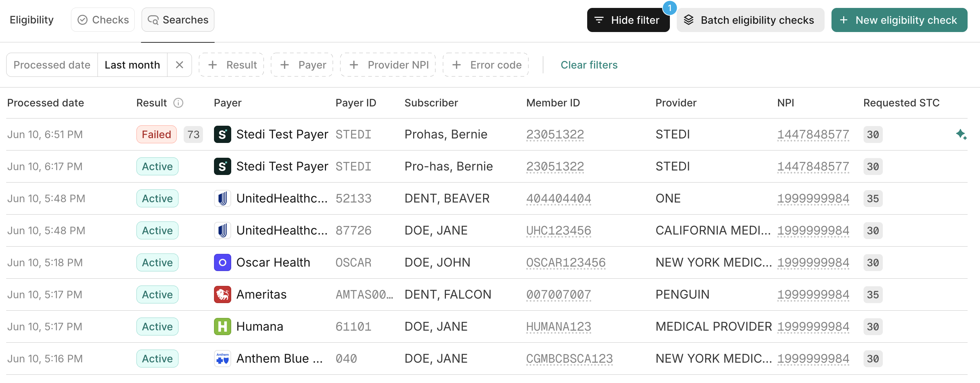Viewport: 980px width, 383px height.
Task: Click the Oscar Health logo icon
Action: [x=223, y=263]
